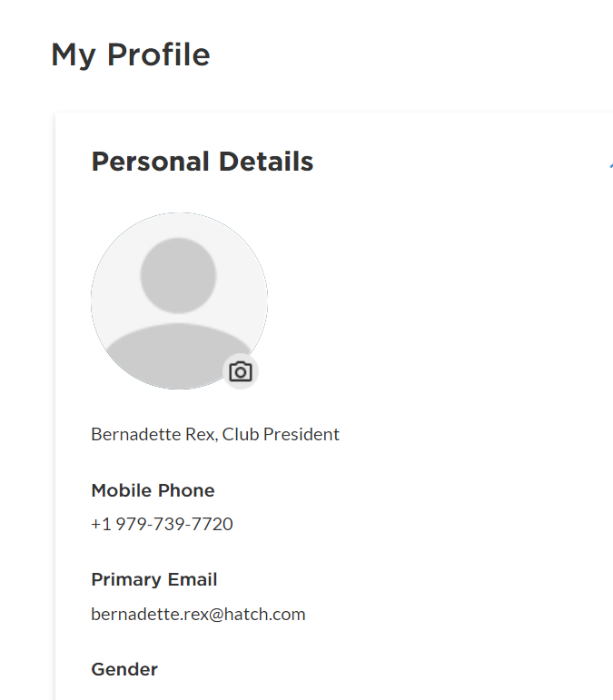The width and height of the screenshot is (613, 700).
Task: Click the My Profile page title
Action: [x=131, y=54]
